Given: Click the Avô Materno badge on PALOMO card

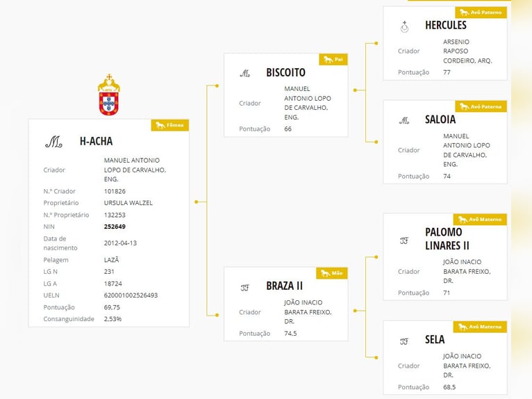Looking at the screenshot, I should 480,220.
